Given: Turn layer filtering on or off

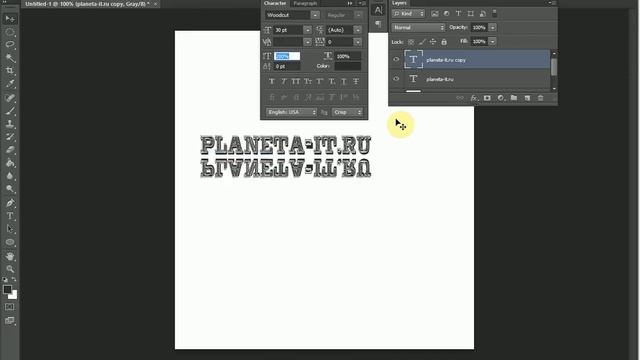Looking at the screenshot, I should [x=494, y=13].
